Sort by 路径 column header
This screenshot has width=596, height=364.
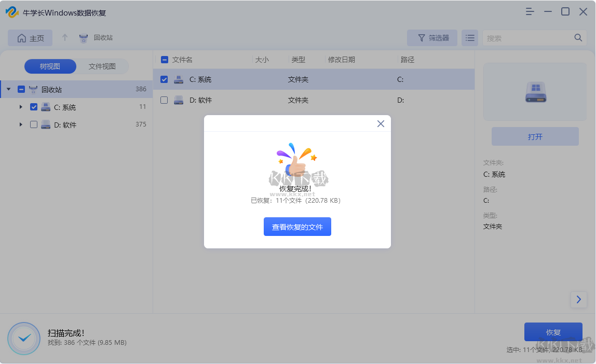pyautogui.click(x=407, y=60)
